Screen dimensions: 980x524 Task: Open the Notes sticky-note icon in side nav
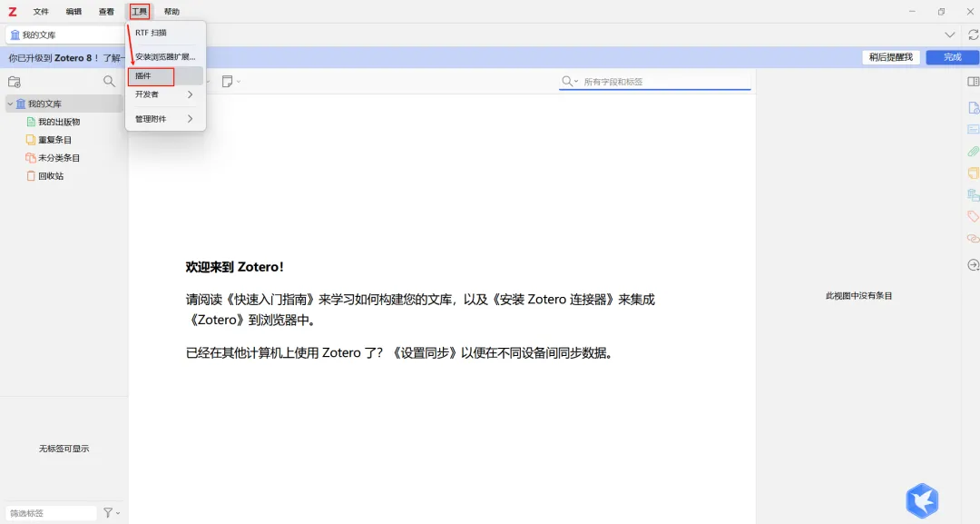(x=973, y=173)
